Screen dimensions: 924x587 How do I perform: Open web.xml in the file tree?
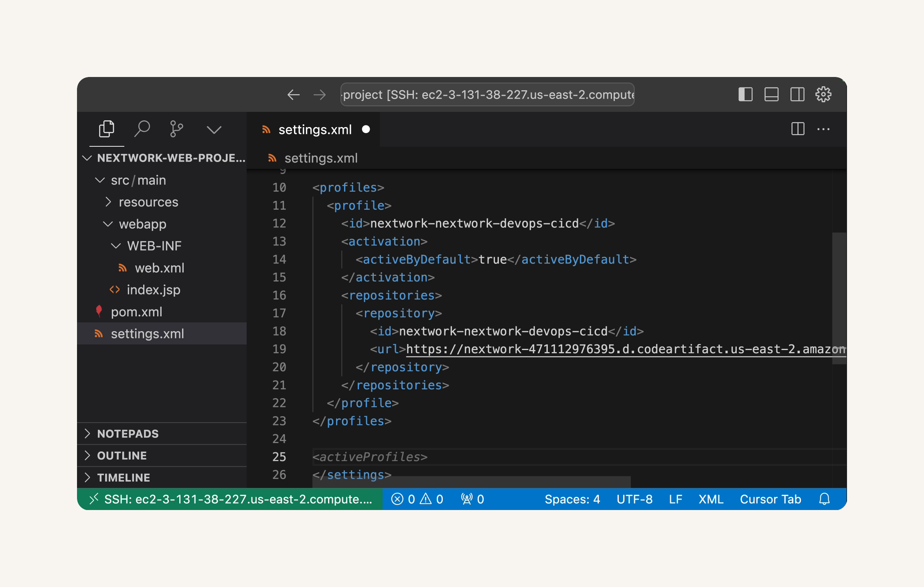pyautogui.click(x=162, y=268)
